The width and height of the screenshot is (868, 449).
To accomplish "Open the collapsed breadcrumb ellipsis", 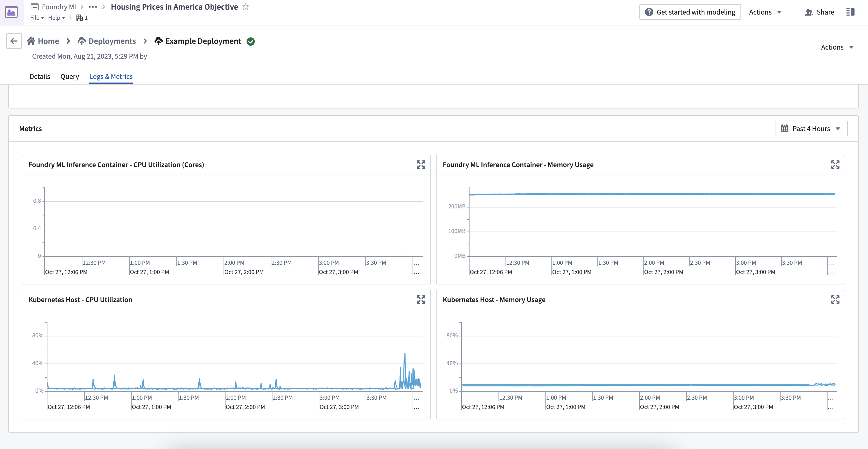I will pyautogui.click(x=93, y=7).
